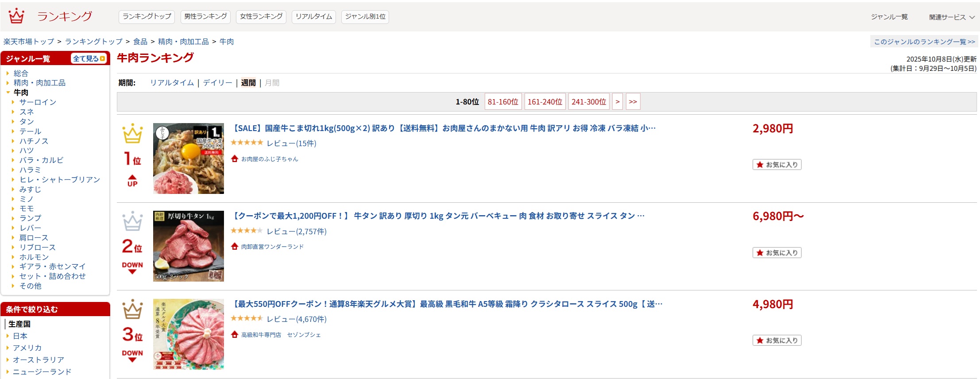Click the shop house icon next to 肉卸直営ワンダーランド
Screen dimensions: 980x379
click(235, 246)
